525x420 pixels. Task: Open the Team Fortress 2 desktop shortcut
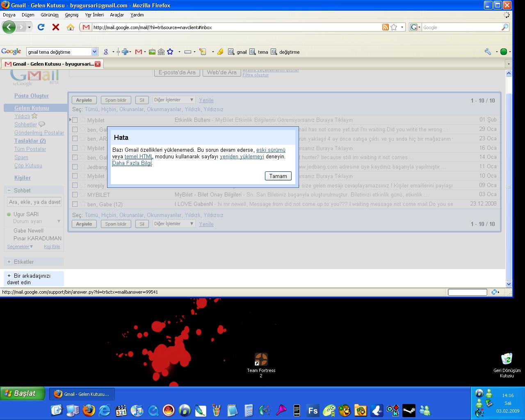tap(261, 365)
